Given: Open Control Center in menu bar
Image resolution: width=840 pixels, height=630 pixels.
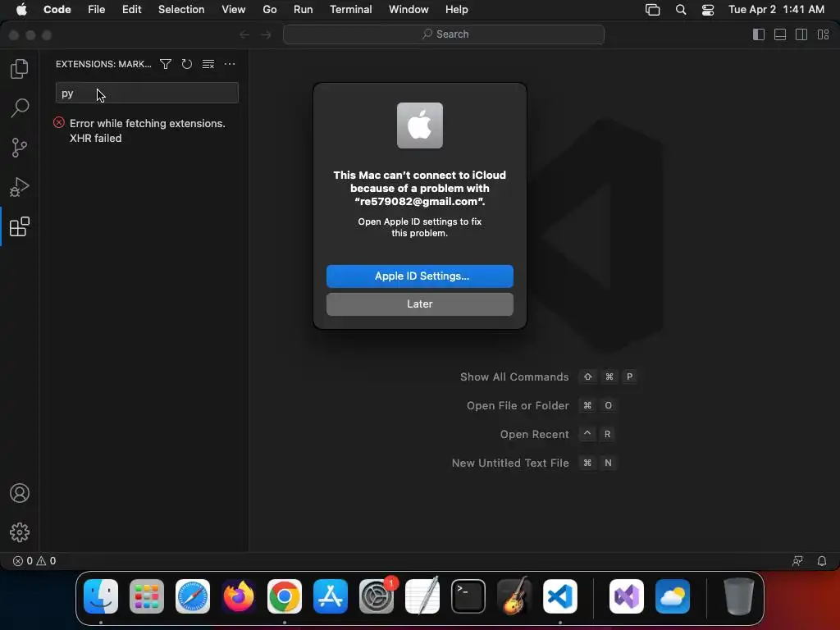Looking at the screenshot, I should 708,10.
